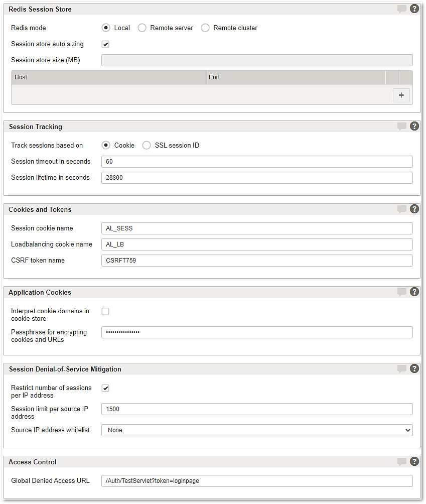Open help for Redis Session Store section
This screenshot has width=426, height=504.
coord(414,9)
